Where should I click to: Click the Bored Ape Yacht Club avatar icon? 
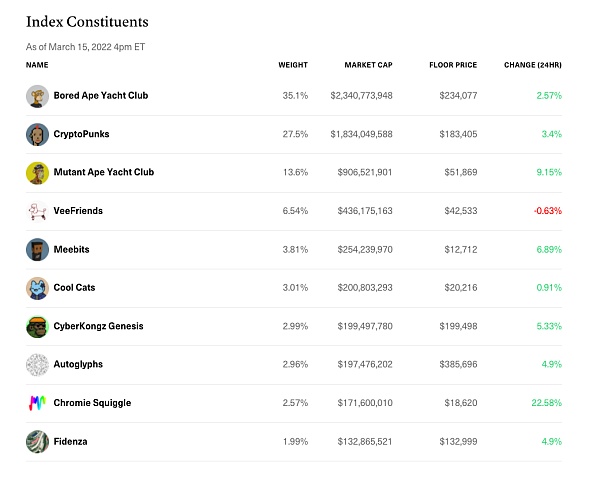(37, 96)
